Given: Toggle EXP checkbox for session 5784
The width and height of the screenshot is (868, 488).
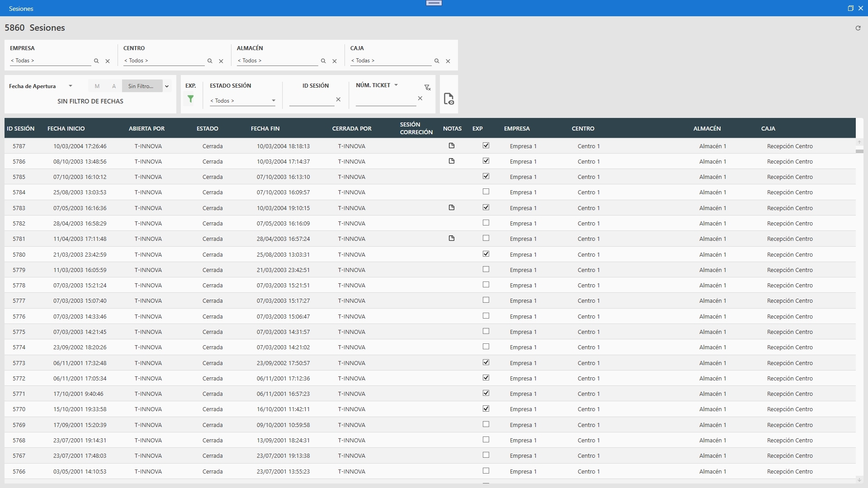Looking at the screenshot, I should (x=486, y=192).
